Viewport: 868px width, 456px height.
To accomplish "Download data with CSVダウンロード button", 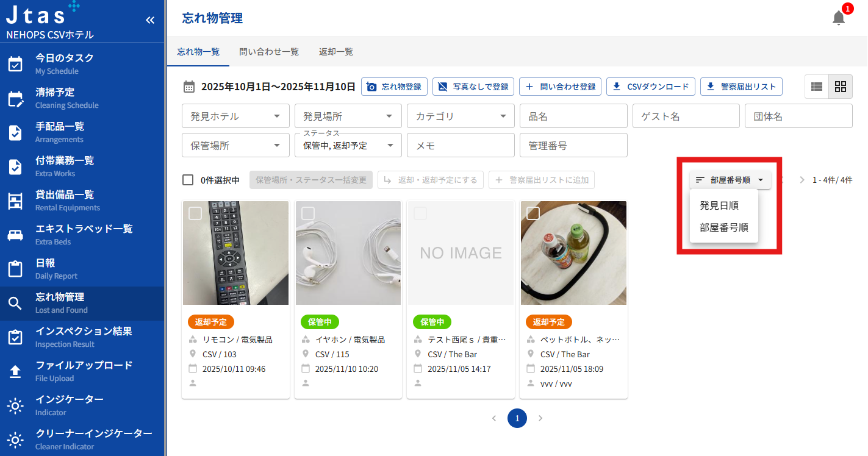I will 651,87.
